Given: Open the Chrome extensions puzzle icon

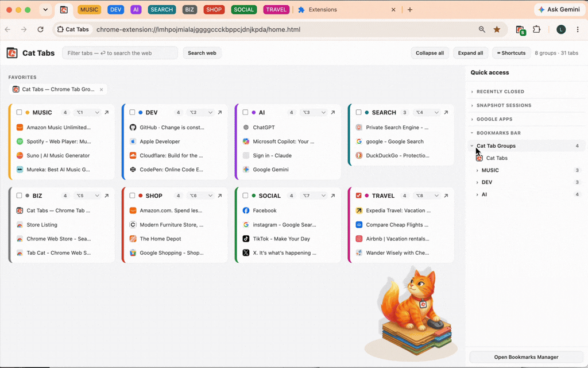Looking at the screenshot, I should pyautogui.click(x=537, y=29).
